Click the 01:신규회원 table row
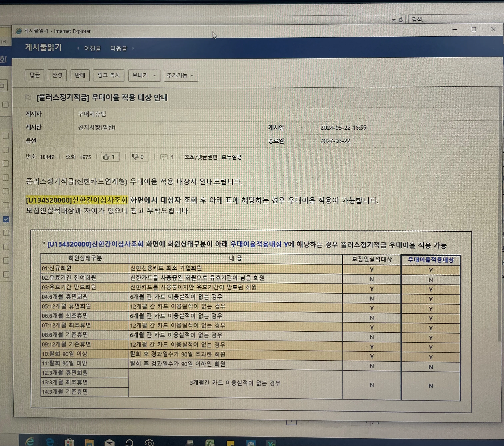The height and width of the screenshot is (446, 504). click(x=250, y=269)
